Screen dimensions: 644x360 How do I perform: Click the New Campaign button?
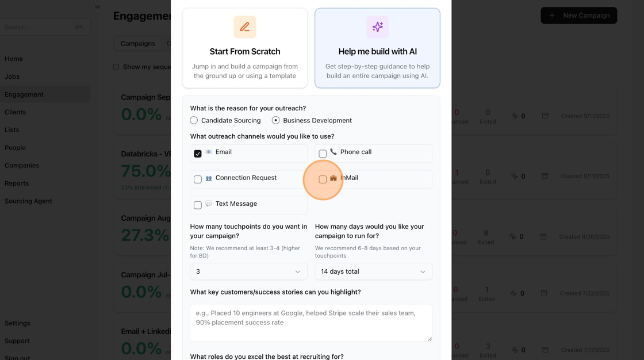click(578, 16)
